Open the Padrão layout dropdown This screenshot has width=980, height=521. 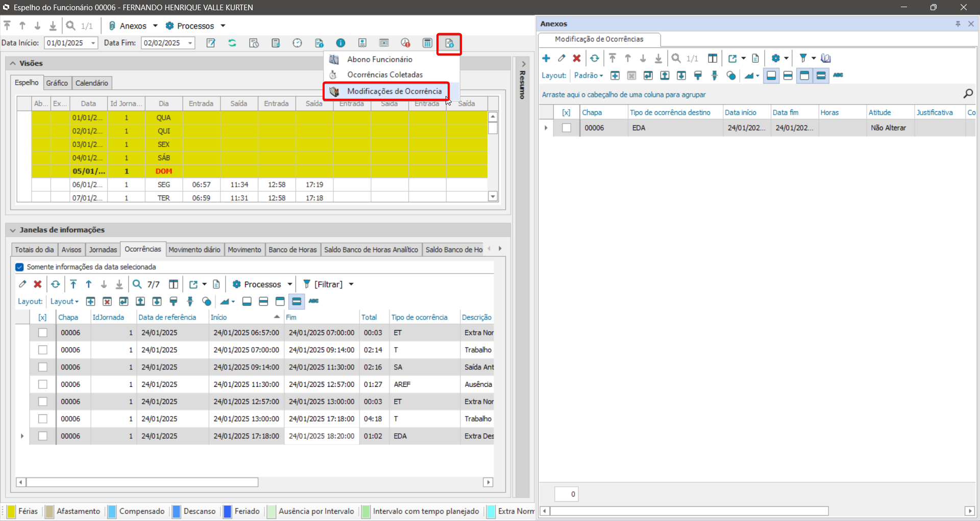589,76
